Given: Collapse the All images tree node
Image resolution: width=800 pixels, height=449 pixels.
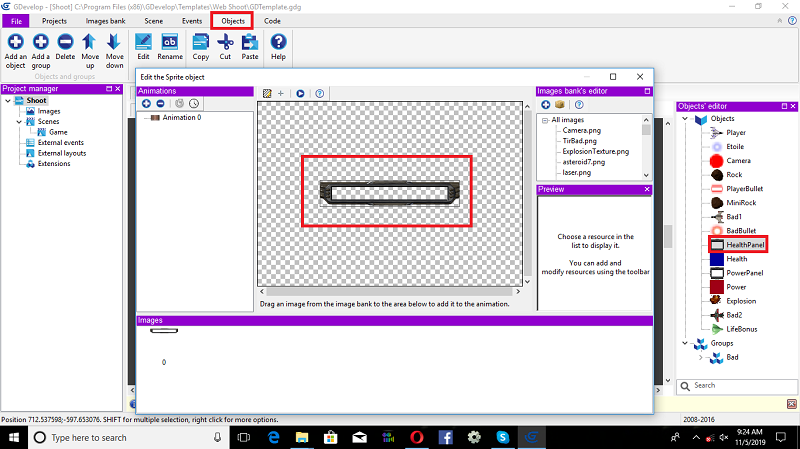Looking at the screenshot, I should [x=545, y=120].
